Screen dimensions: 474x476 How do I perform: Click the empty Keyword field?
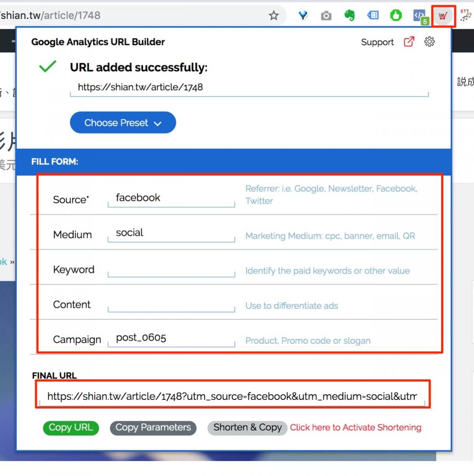pyautogui.click(x=171, y=269)
